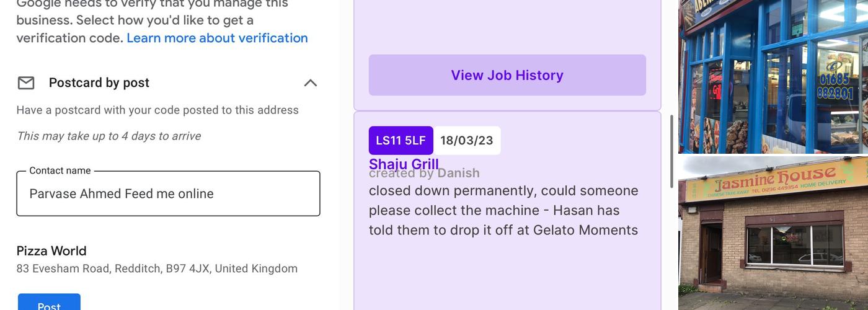Click the envelope icon beside Postcard by post
This screenshot has height=310, width=868.
tap(25, 83)
